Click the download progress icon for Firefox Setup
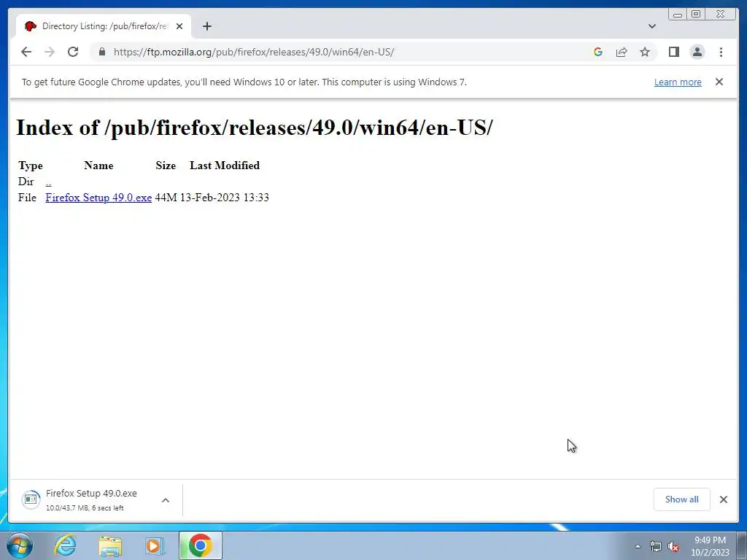The width and height of the screenshot is (747, 560). tap(31, 499)
